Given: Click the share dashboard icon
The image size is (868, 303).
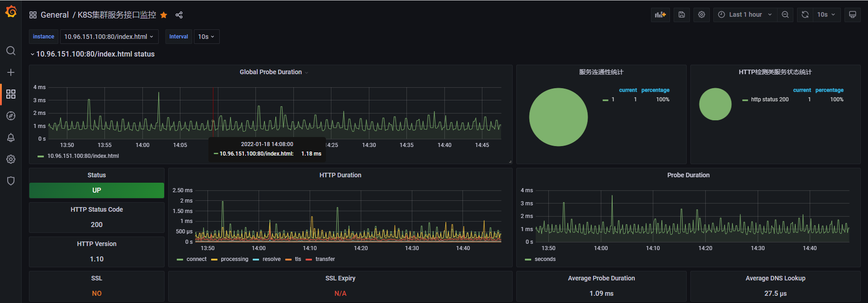Looking at the screenshot, I should click(179, 15).
